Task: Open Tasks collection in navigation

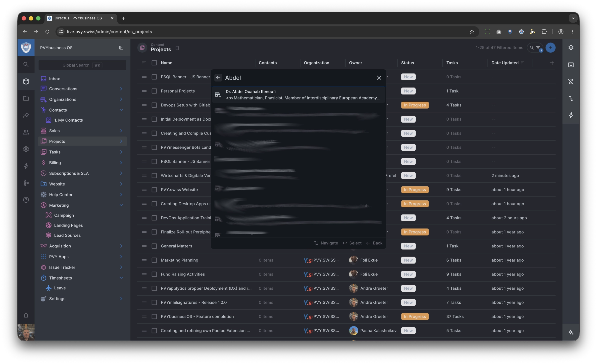Action: click(x=82, y=152)
